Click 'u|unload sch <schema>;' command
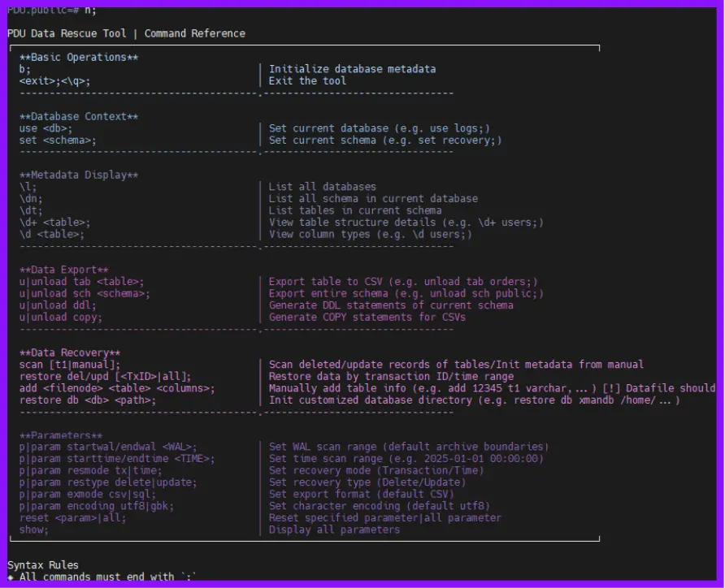The height and width of the screenshot is (588, 725). [x=85, y=294]
